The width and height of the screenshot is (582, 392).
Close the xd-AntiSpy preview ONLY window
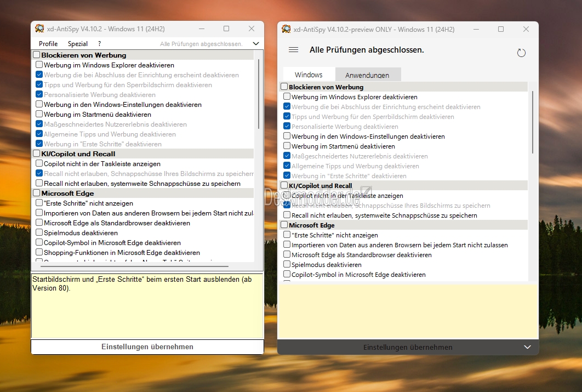point(526,29)
